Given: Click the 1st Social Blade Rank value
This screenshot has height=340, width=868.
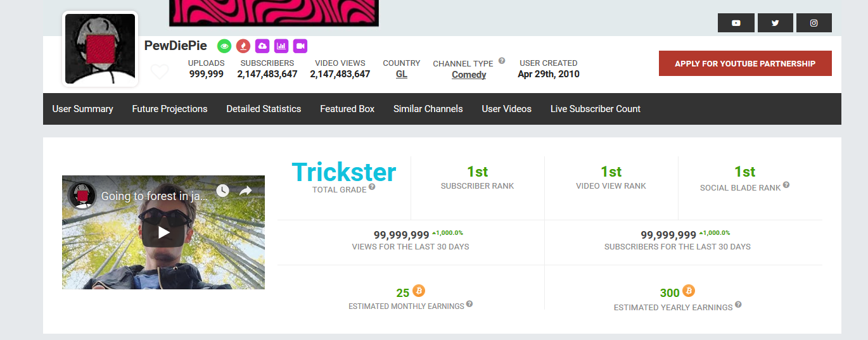Looking at the screenshot, I should point(745,172).
